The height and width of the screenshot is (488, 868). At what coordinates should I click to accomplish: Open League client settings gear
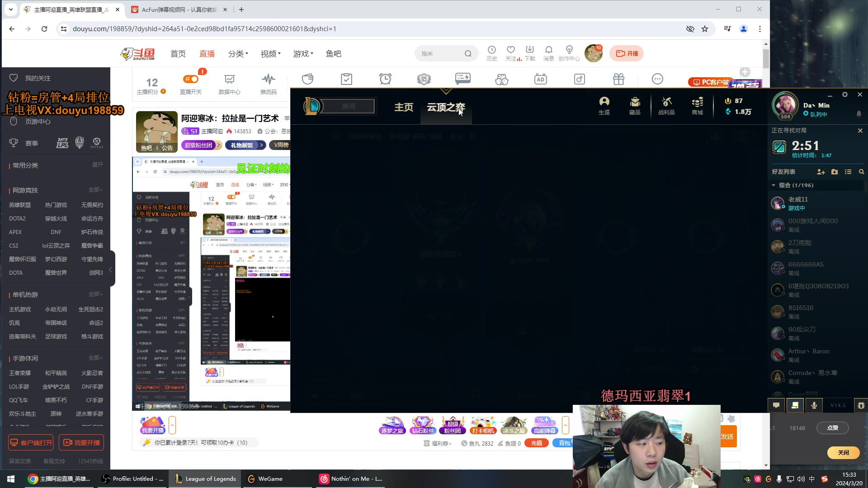pyautogui.click(x=845, y=94)
